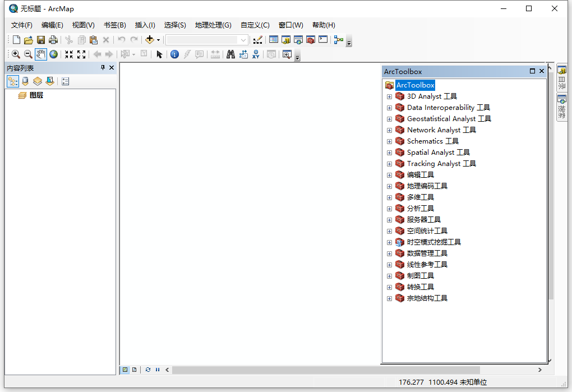Expand 数据管理工具 toolbox
This screenshot has height=392, width=572.
coord(389,254)
